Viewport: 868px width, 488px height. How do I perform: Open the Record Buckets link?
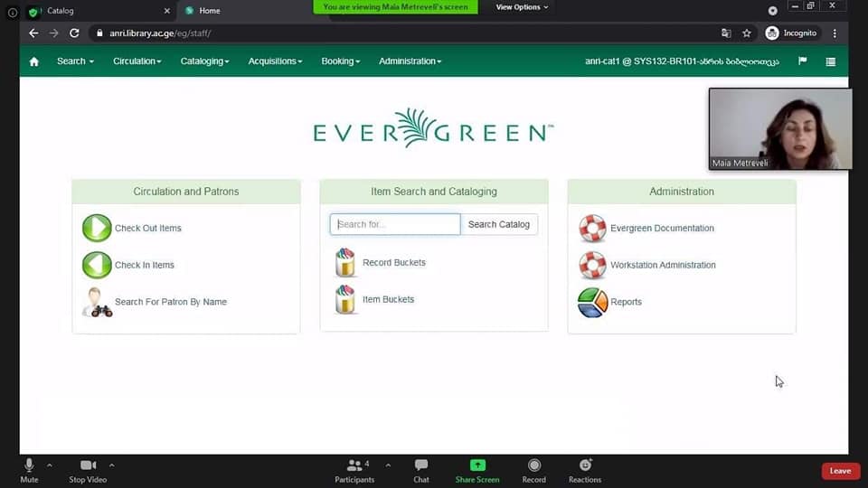(394, 262)
